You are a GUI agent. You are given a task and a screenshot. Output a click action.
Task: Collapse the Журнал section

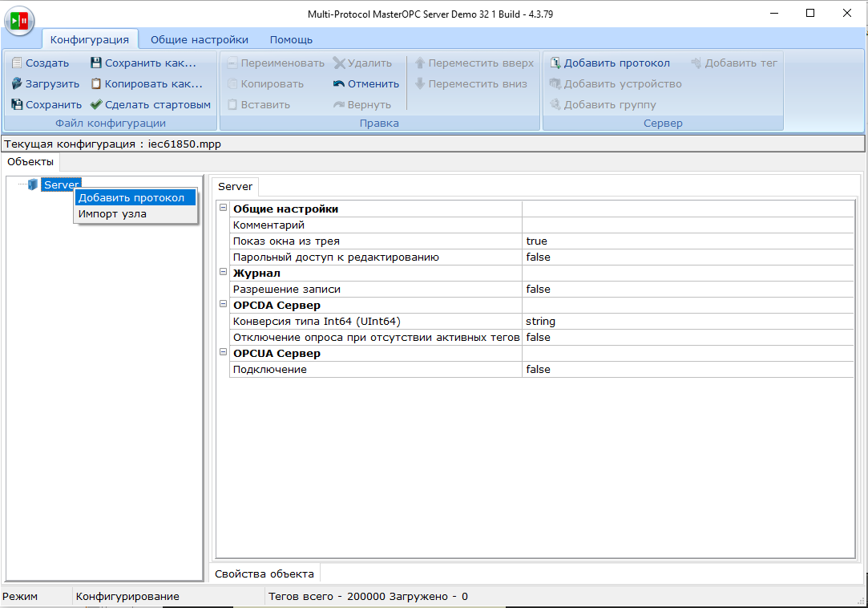point(223,272)
